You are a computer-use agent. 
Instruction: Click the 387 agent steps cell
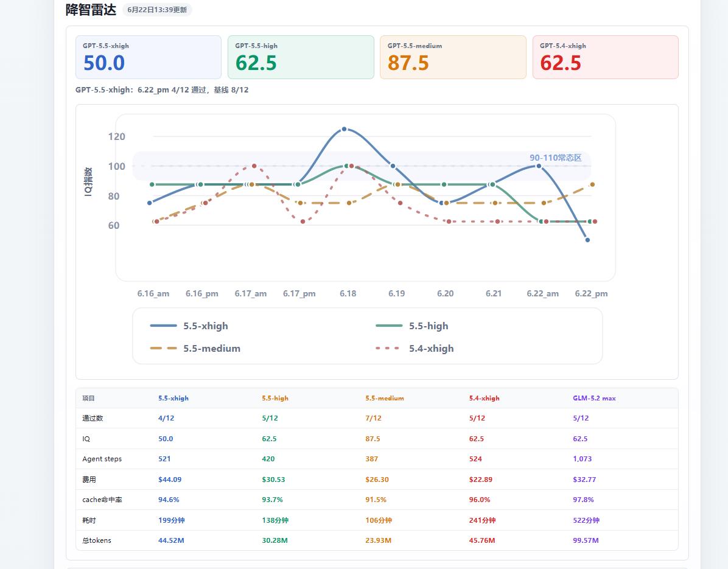[x=371, y=458]
